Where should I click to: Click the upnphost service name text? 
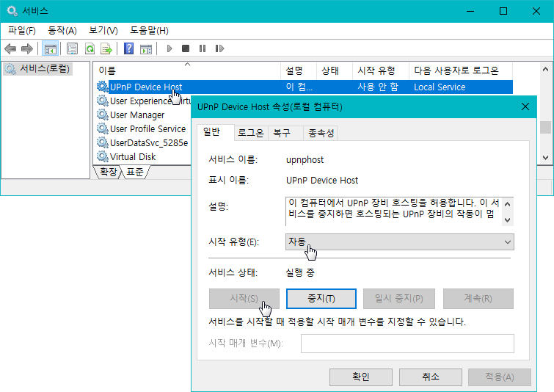(305, 160)
